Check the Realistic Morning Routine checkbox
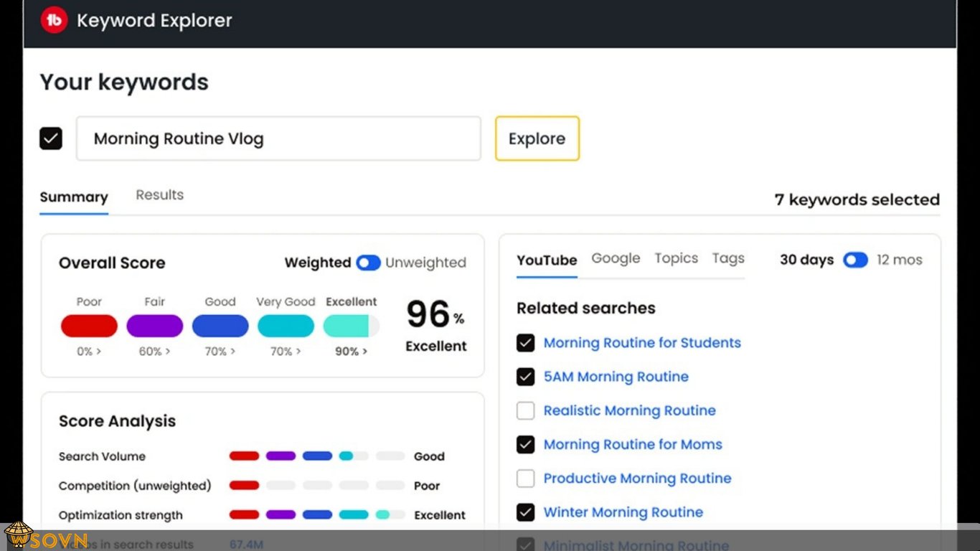Image resolution: width=980 pixels, height=551 pixels. tap(526, 411)
